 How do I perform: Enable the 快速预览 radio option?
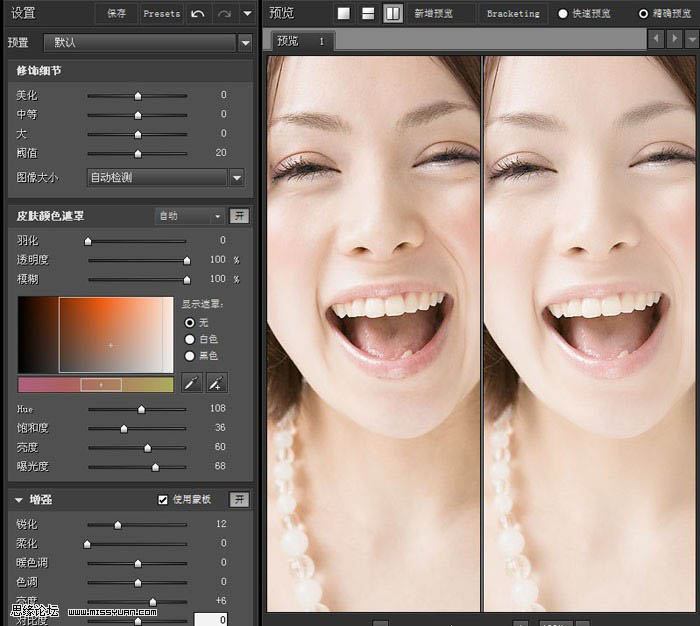point(563,14)
